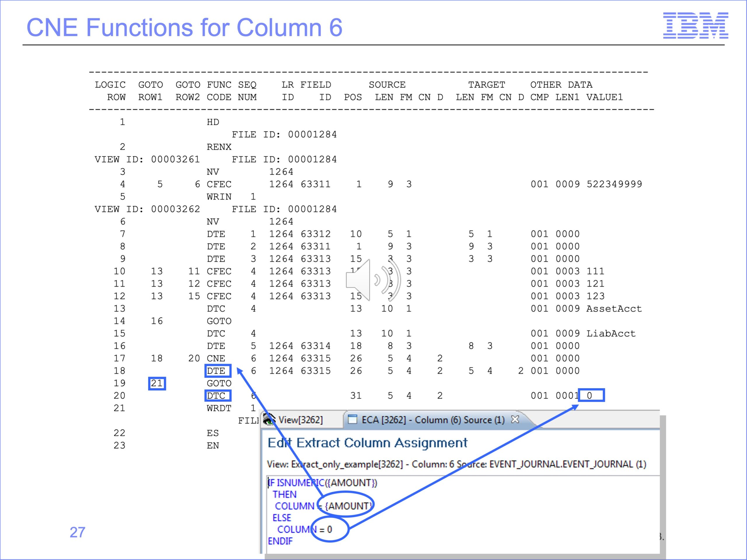
Task: Click the HD function code in row 1
Action: coord(213,122)
